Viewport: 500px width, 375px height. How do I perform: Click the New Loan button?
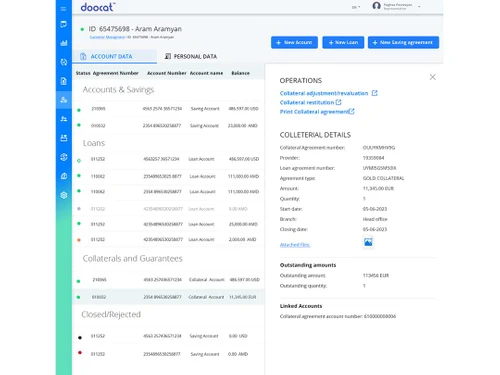[343, 42]
